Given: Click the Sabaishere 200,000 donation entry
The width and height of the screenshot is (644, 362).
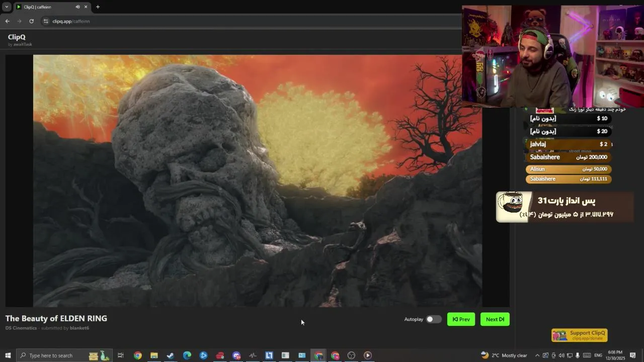Looking at the screenshot, I should (569, 157).
